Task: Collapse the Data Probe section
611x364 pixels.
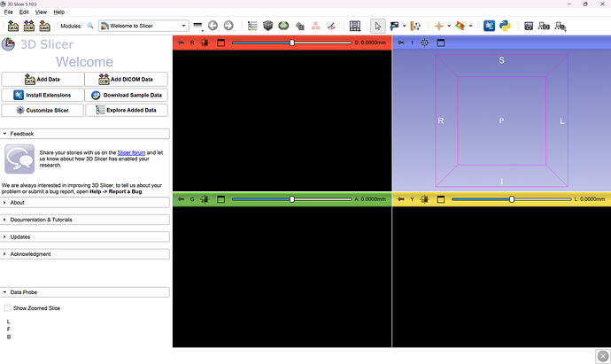Action: [85, 292]
